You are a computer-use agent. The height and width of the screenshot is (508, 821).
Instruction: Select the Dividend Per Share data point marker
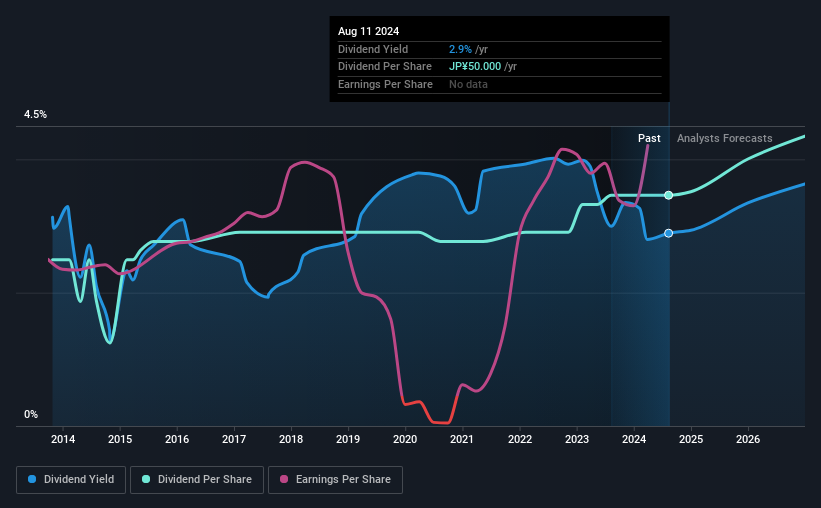(x=669, y=195)
